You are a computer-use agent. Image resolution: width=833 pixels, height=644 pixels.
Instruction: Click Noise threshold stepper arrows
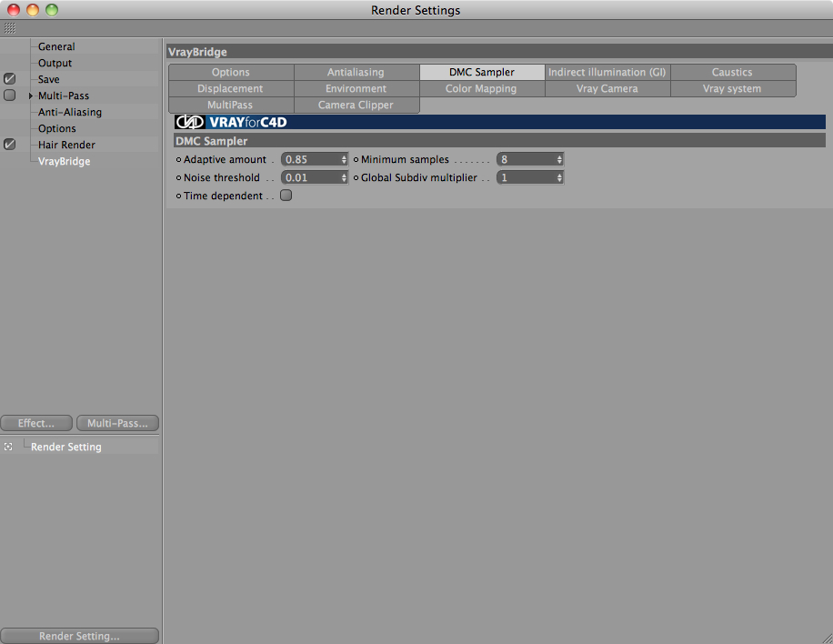click(344, 177)
